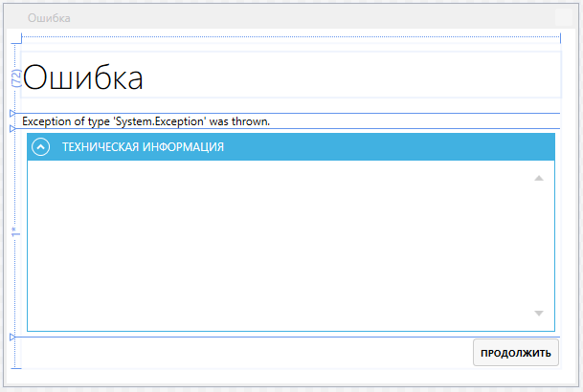Collapse the technical information chevron icon
The height and width of the screenshot is (392, 583).
40,147
